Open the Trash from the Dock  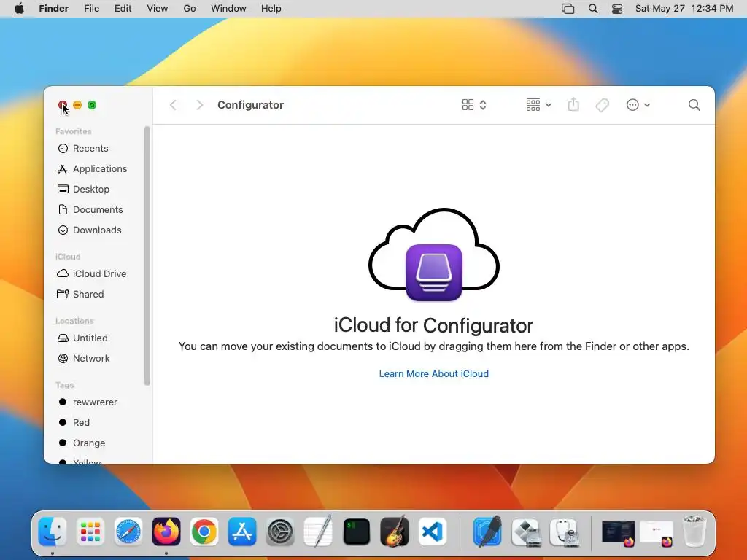694,531
